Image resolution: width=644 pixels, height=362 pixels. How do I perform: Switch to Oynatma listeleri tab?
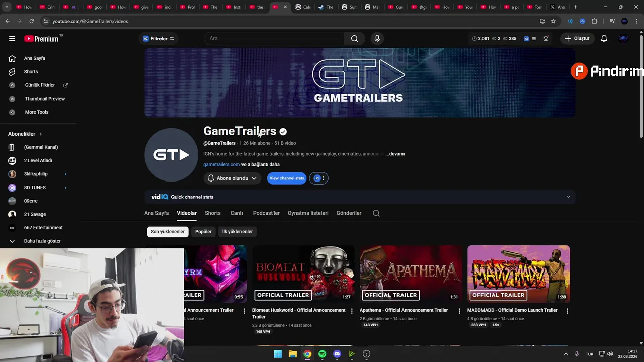point(308,213)
